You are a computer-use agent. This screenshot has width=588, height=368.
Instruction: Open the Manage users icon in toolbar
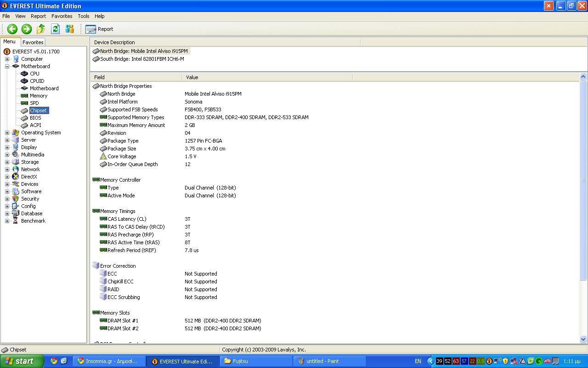click(x=70, y=29)
